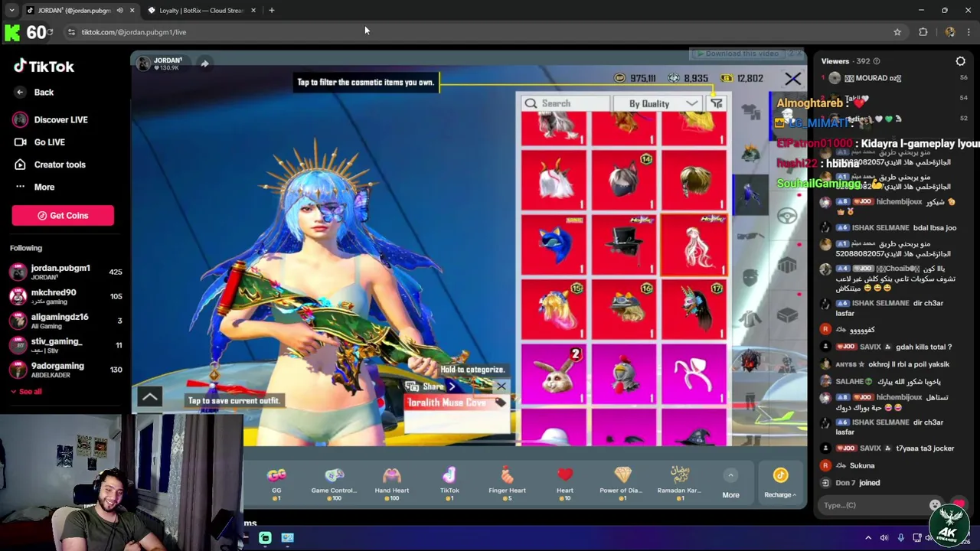This screenshot has height=551, width=980.
Task: Open JORDAN streamer profile avatar
Action: (143, 64)
